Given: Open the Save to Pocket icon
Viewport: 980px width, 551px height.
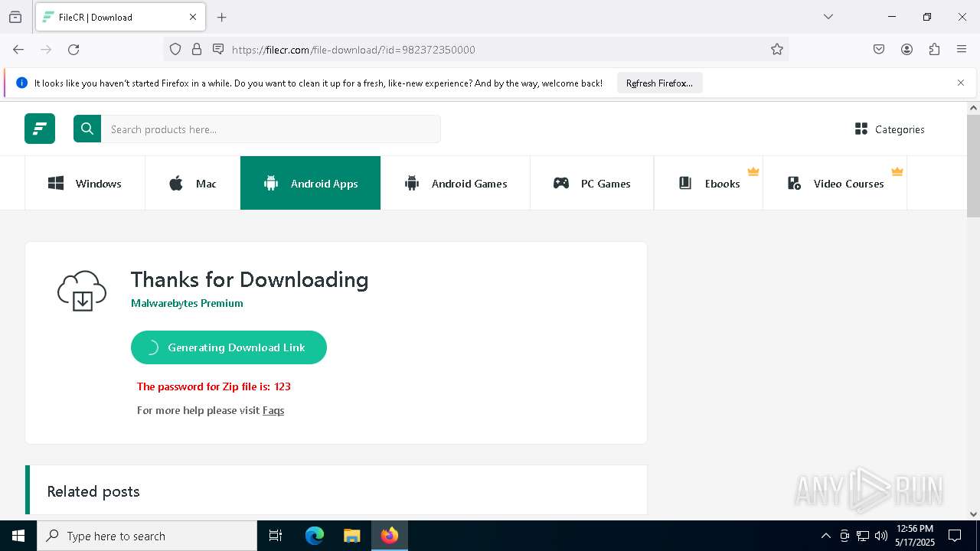Looking at the screenshot, I should (879, 50).
